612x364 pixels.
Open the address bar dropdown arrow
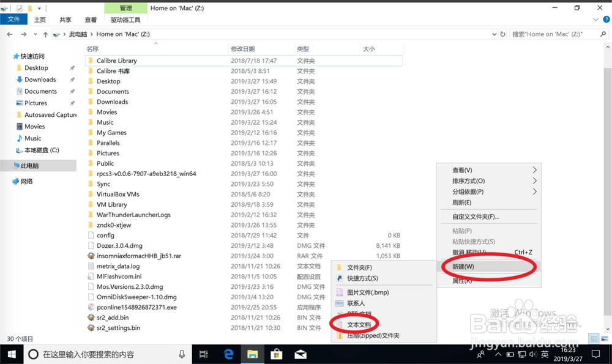coord(494,34)
